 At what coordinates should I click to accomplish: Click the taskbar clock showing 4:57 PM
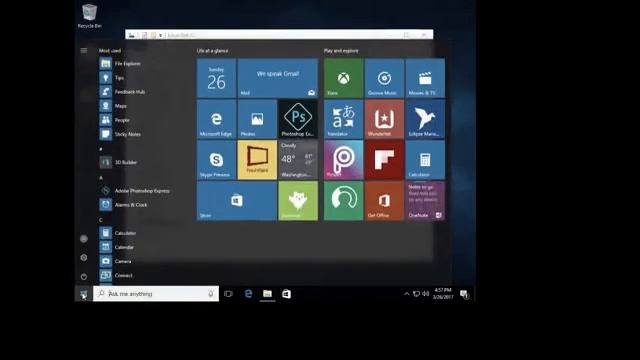coord(443,294)
